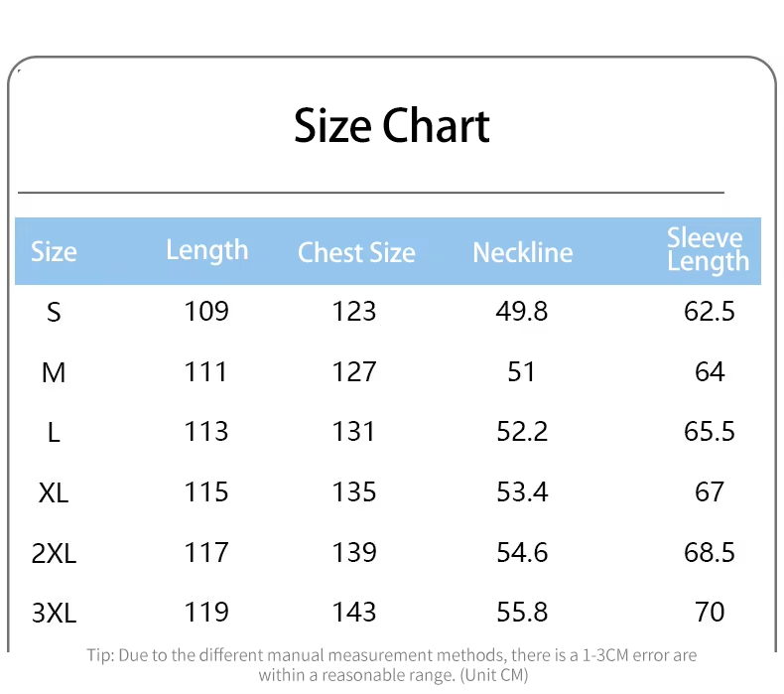This screenshot has width=784, height=694.
Task: Select the S size row label
Action: (54, 312)
